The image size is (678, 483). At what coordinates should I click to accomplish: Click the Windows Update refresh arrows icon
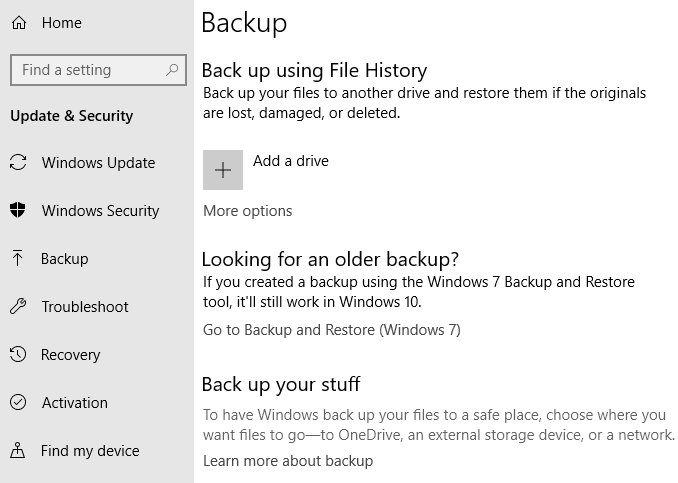pos(18,163)
